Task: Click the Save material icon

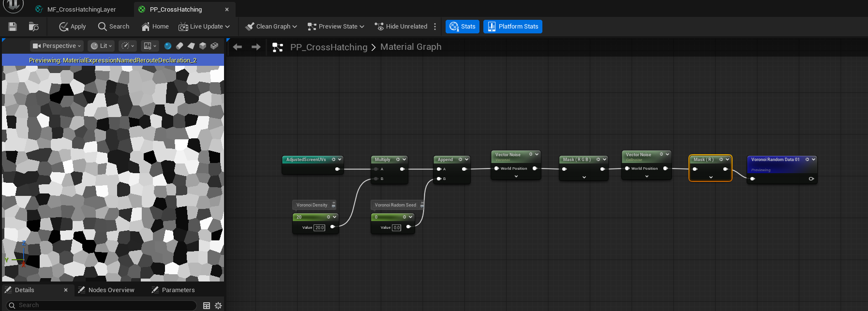Action: [13, 27]
